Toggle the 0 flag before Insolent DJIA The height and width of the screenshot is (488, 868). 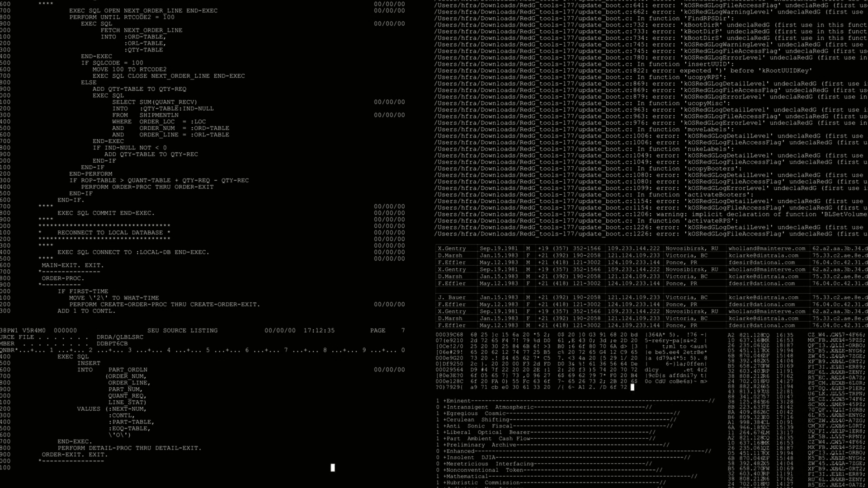[x=438, y=457]
